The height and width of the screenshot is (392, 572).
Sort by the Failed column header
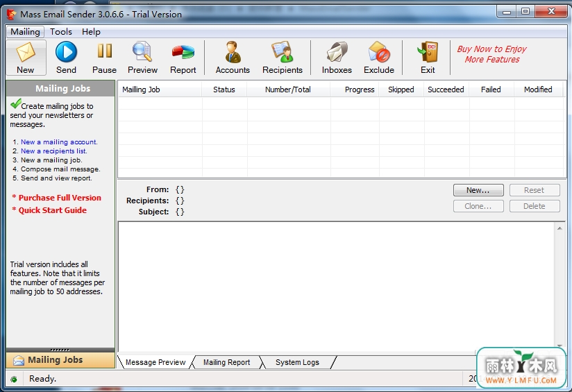(x=491, y=90)
